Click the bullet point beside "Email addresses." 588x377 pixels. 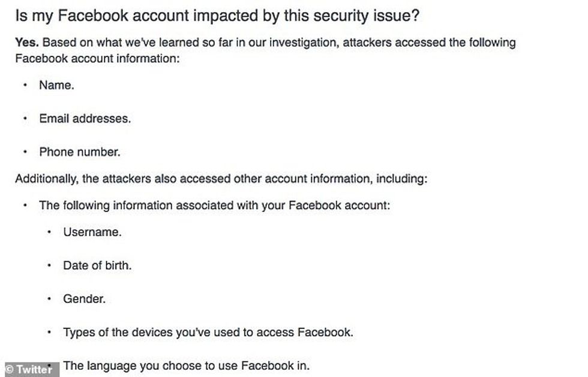25,119
